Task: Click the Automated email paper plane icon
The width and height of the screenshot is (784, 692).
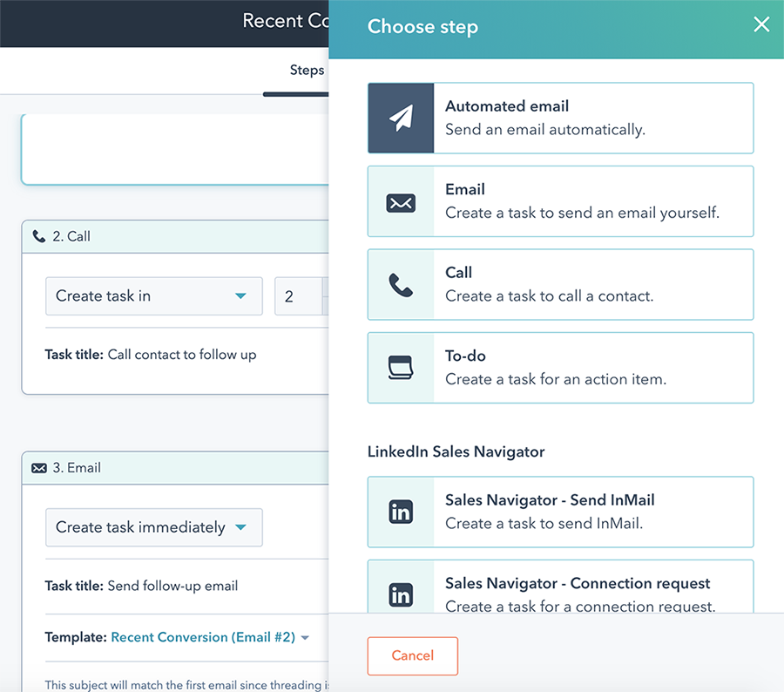Action: [x=401, y=119]
